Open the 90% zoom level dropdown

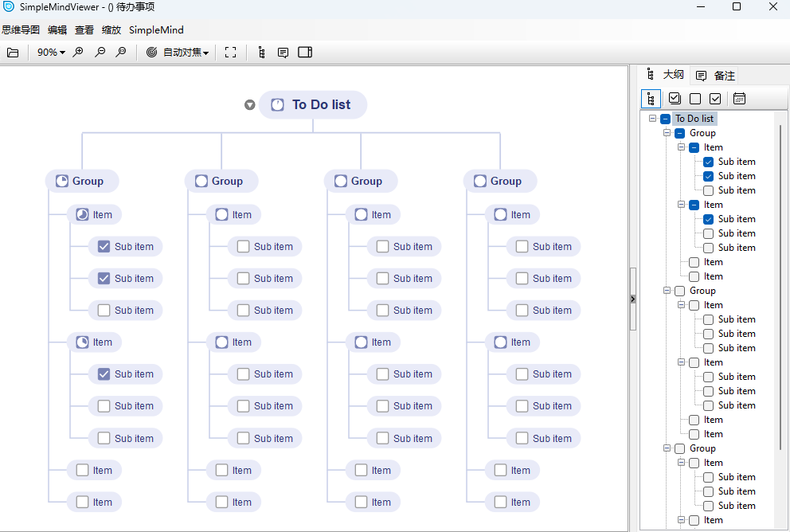(x=51, y=53)
